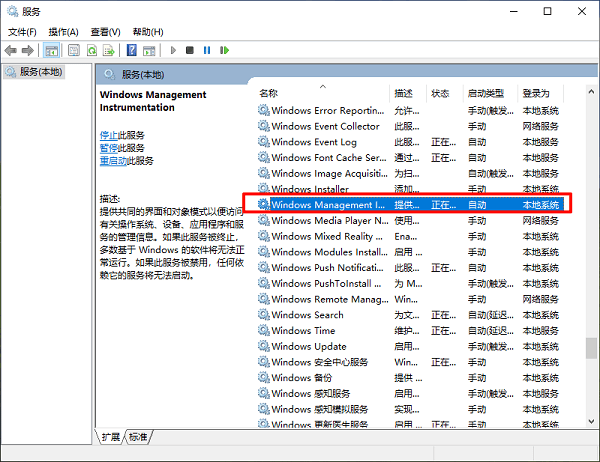Select the Windows Installer service name
Viewport: 600px width, 462px height.
310,189
